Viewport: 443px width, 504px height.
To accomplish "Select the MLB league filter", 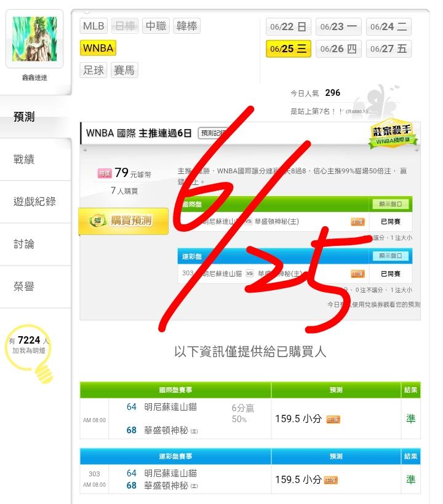I will pyautogui.click(x=94, y=26).
